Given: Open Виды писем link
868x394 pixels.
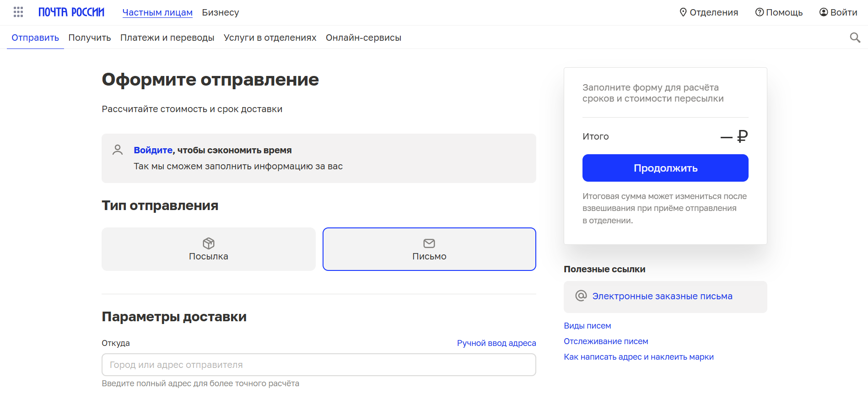Looking at the screenshot, I should point(588,326).
